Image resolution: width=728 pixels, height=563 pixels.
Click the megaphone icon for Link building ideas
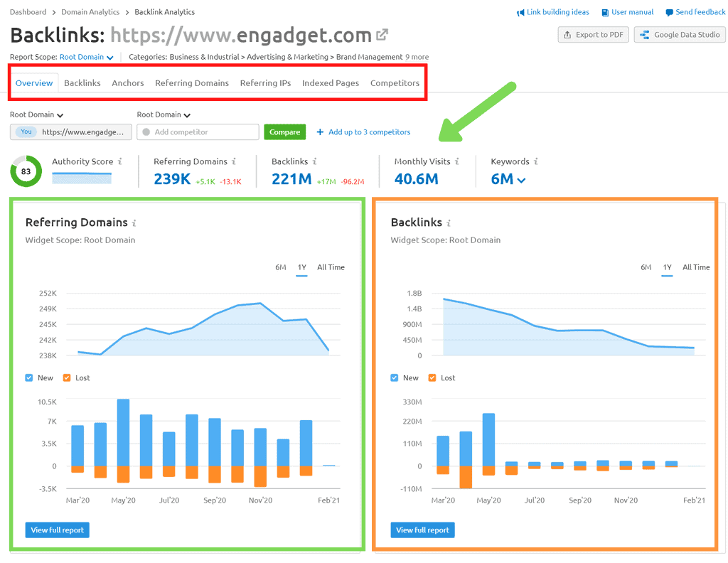pyautogui.click(x=520, y=13)
